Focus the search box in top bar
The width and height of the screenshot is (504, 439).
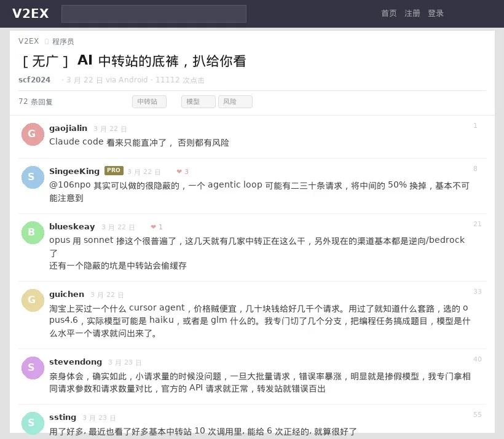[154, 14]
